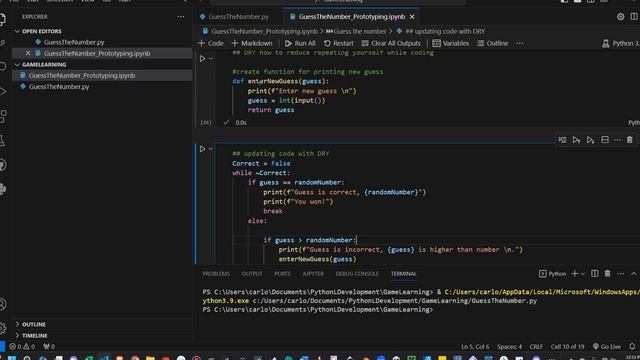
Task: Open forwarded ports status item
Action: pyautogui.click(x=49, y=347)
